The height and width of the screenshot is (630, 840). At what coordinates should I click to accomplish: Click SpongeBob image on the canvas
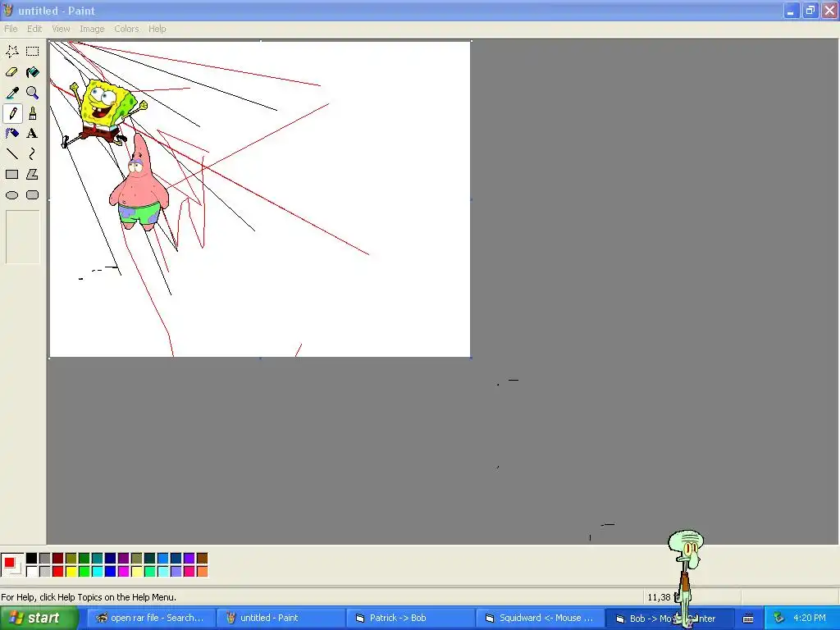point(105,112)
